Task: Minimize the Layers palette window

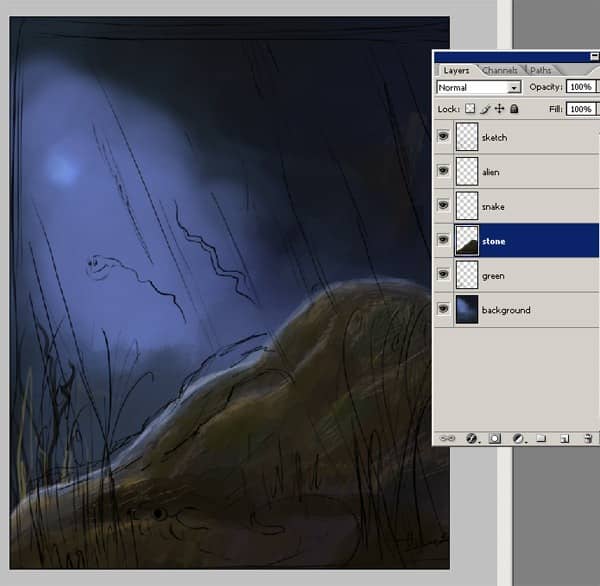Action: (594, 57)
